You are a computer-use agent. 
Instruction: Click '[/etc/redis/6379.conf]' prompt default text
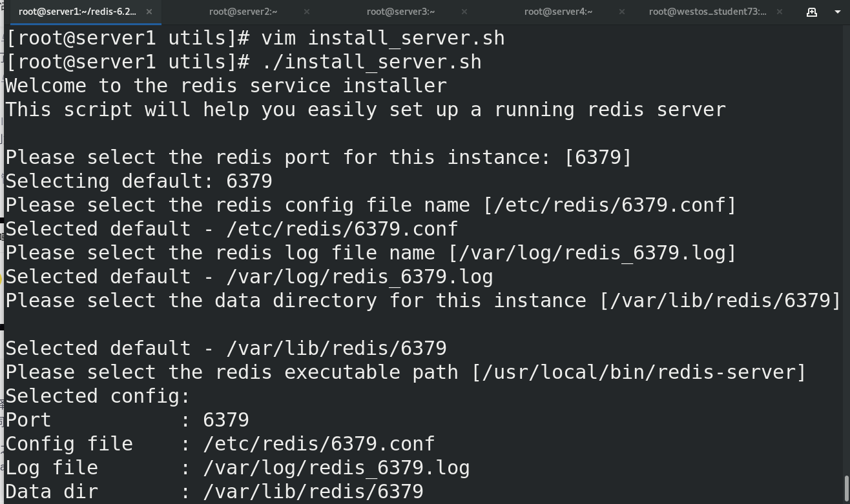click(x=610, y=205)
